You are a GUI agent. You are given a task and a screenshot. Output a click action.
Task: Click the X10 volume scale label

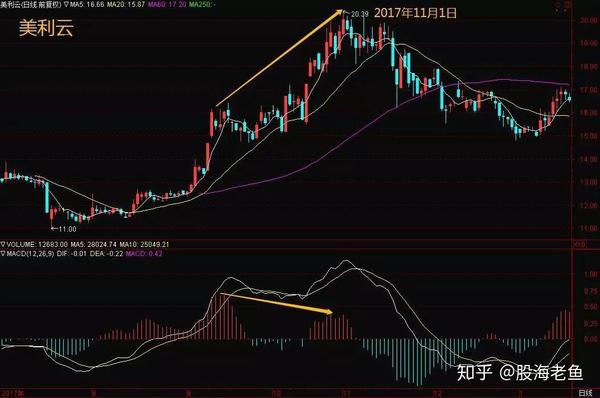[x=579, y=244]
